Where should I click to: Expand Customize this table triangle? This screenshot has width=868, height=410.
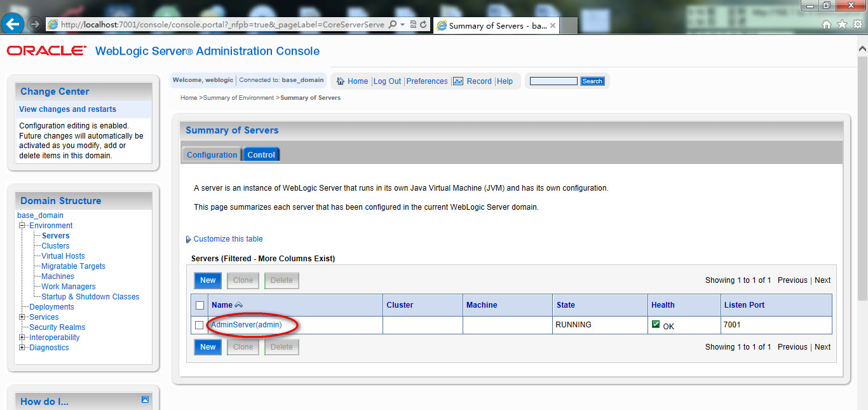point(189,240)
